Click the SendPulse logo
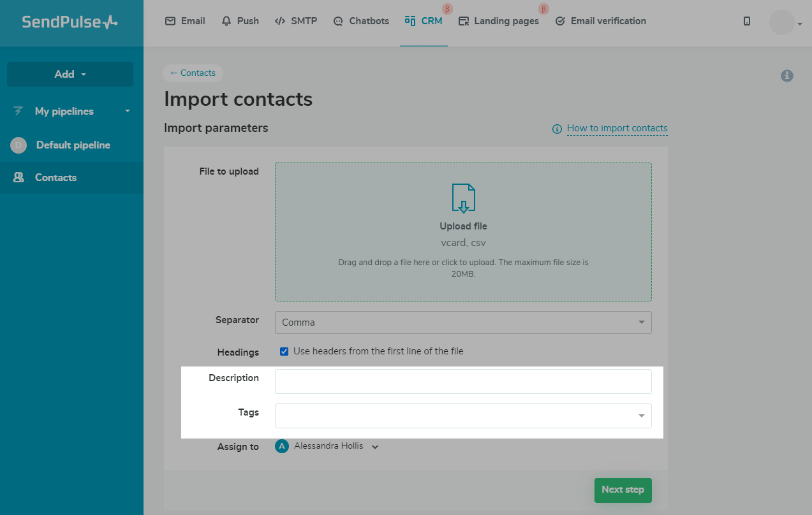 point(70,22)
